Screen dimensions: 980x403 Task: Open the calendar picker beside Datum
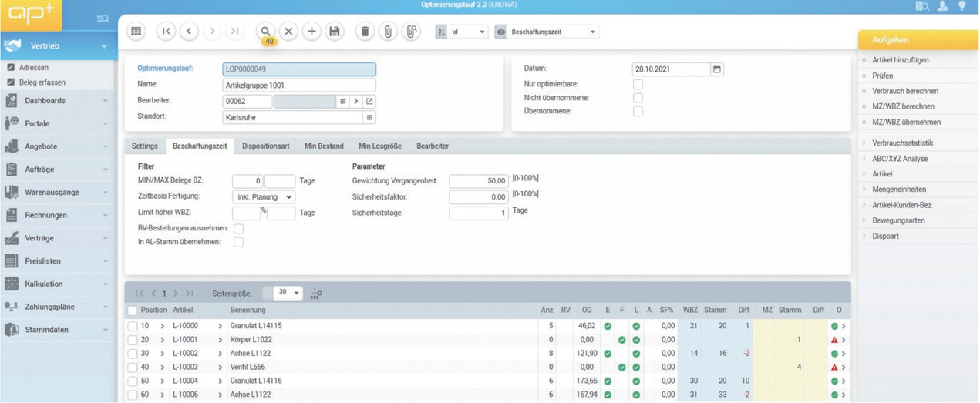click(717, 69)
